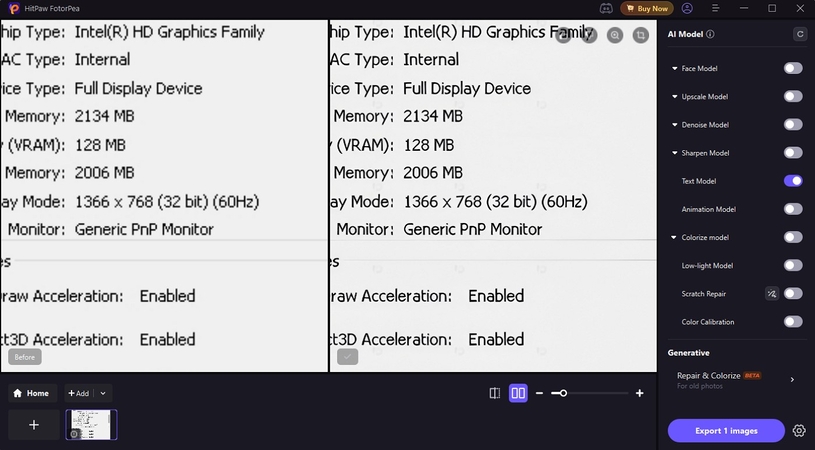Turn on the Color Calibration toggle
The width and height of the screenshot is (815, 450).
[793, 322]
